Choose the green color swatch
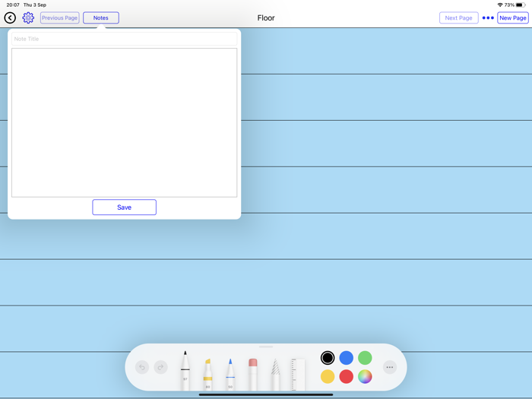Screen dimensions: 532x399 (365, 358)
